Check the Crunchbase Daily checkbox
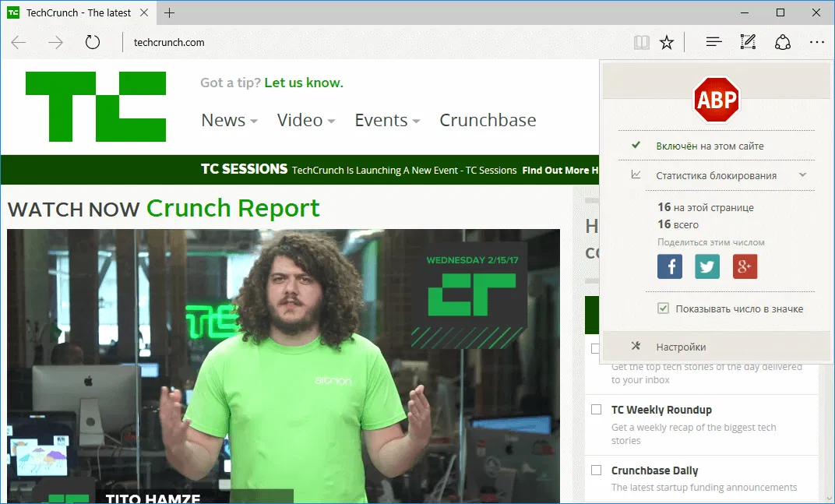Image resolution: width=835 pixels, height=504 pixels. pos(597,470)
